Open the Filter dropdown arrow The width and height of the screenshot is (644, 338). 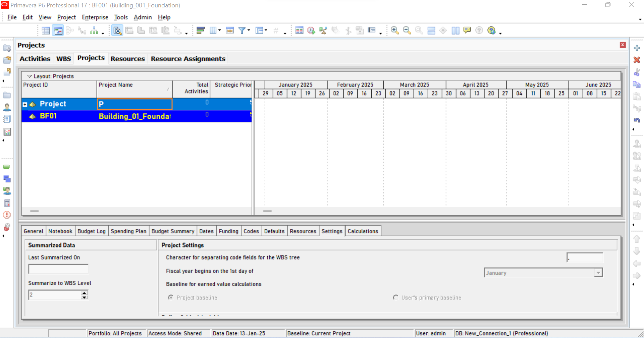click(x=249, y=31)
